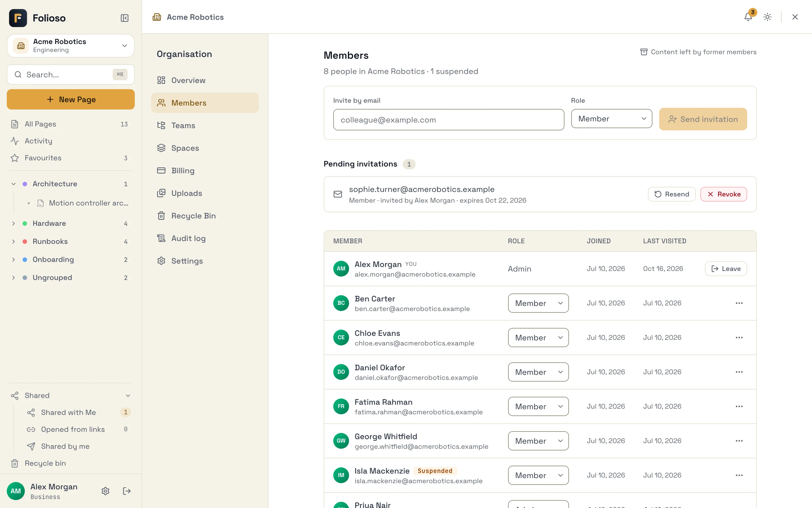Screen dimensions: 812x508
Task: Revoke Sophie Turner's invitation
Action: [x=723, y=194]
